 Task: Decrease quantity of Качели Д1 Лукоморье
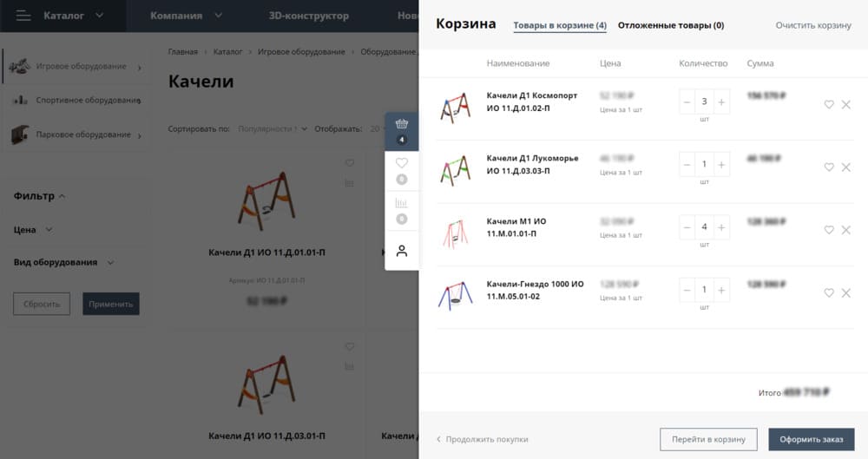(x=687, y=165)
